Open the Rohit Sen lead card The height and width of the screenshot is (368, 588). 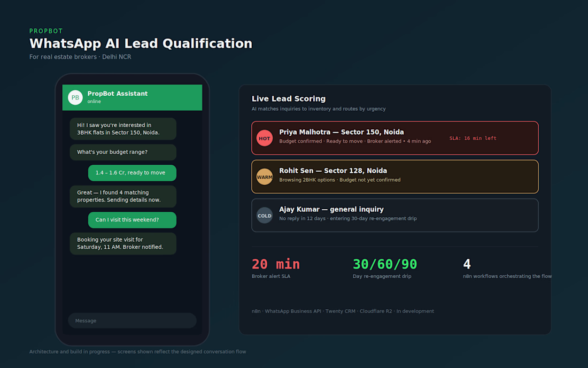pos(395,177)
